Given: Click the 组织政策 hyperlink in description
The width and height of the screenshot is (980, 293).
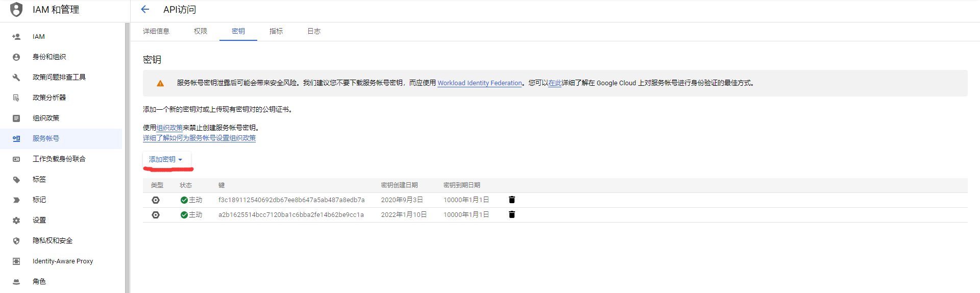Looking at the screenshot, I should tap(169, 128).
